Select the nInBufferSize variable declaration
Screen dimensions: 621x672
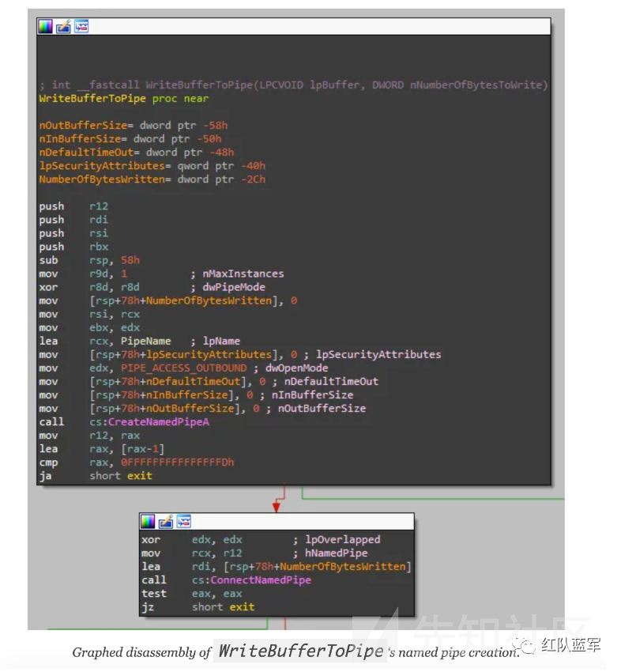130,139
